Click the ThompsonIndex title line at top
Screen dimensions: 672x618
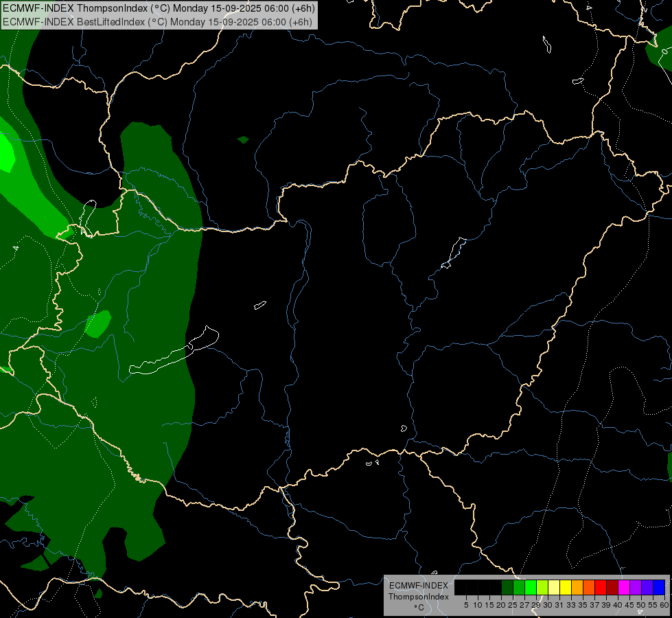coord(159,8)
